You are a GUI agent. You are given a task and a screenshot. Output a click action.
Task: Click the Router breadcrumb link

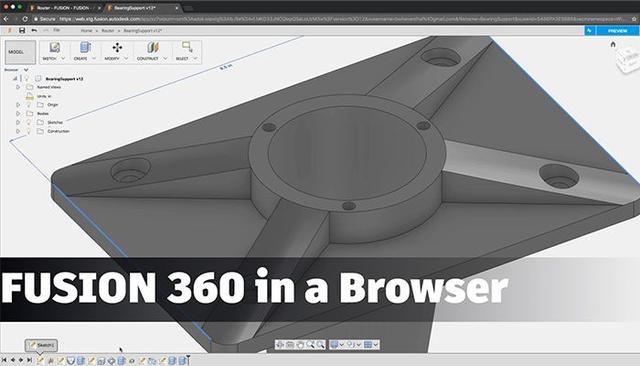tap(108, 31)
